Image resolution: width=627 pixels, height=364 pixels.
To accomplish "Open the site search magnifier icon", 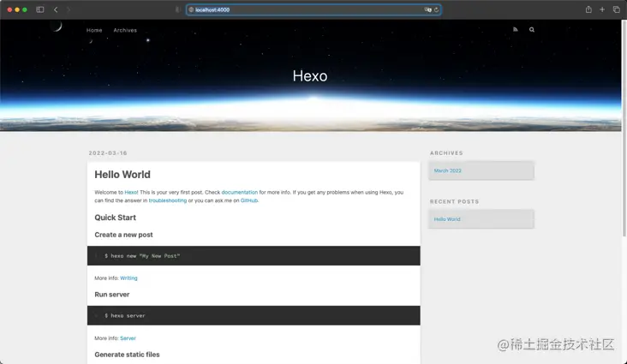I will (532, 29).
